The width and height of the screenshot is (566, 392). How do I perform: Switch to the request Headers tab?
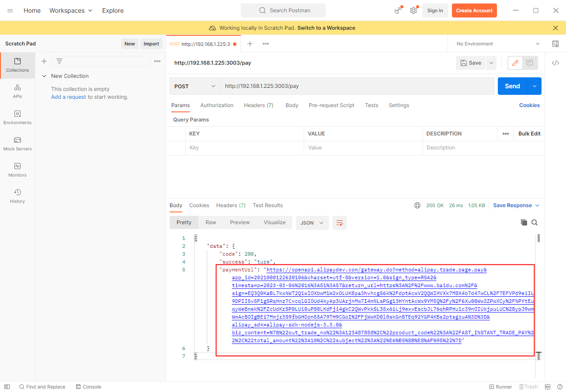pyautogui.click(x=259, y=105)
